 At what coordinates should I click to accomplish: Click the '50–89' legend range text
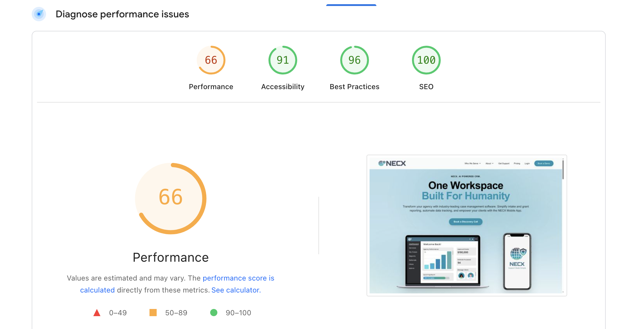[176, 313]
